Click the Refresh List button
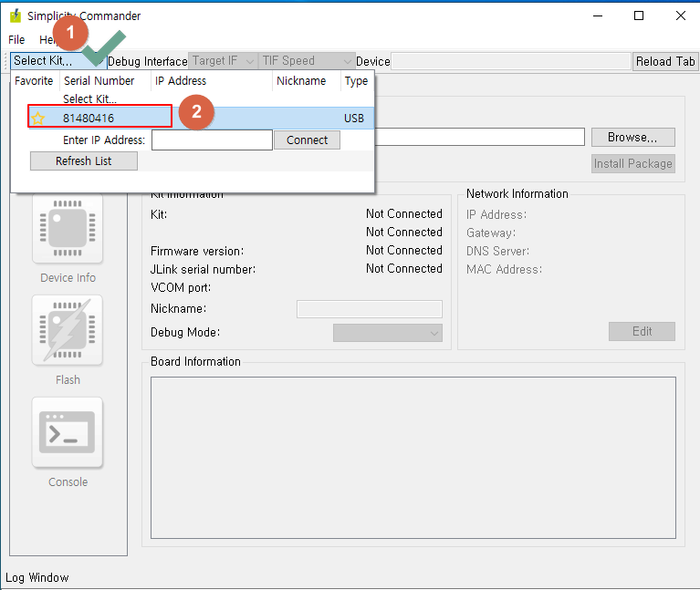Screen dimensions: 700x590 [x=83, y=161]
